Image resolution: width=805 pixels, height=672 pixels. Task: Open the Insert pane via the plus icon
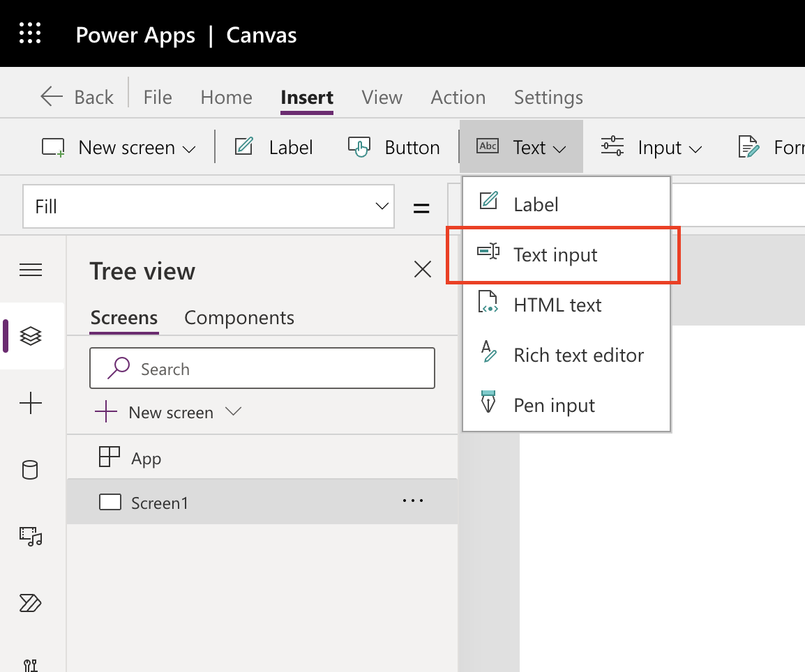point(31,403)
